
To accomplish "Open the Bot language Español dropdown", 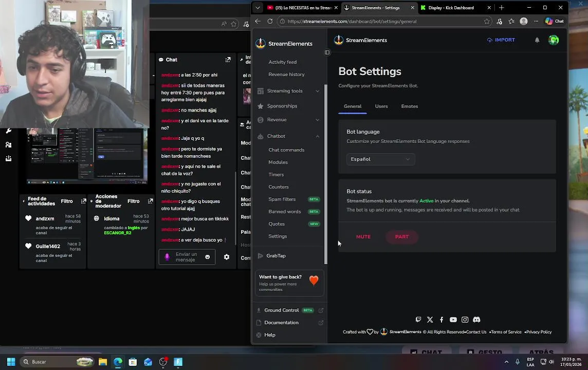I will click(381, 159).
